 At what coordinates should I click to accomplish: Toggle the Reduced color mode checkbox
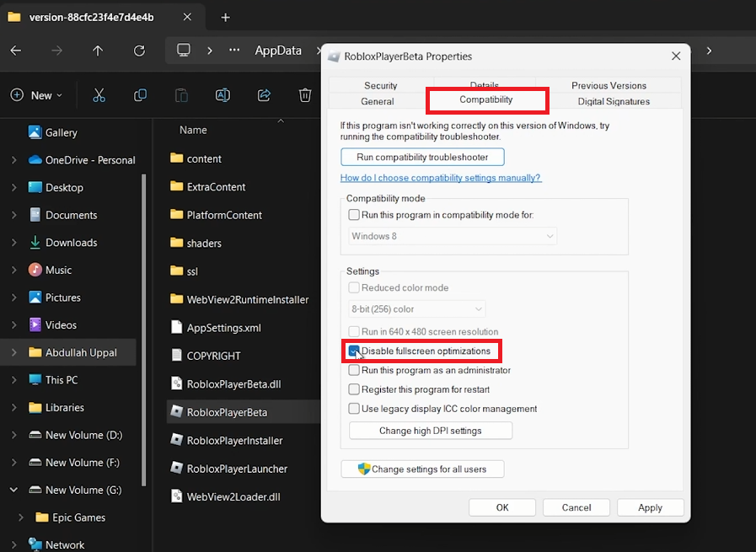pyautogui.click(x=354, y=288)
